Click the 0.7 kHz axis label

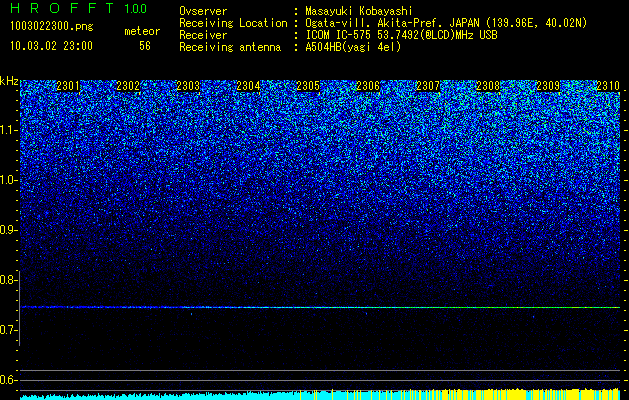(9, 330)
